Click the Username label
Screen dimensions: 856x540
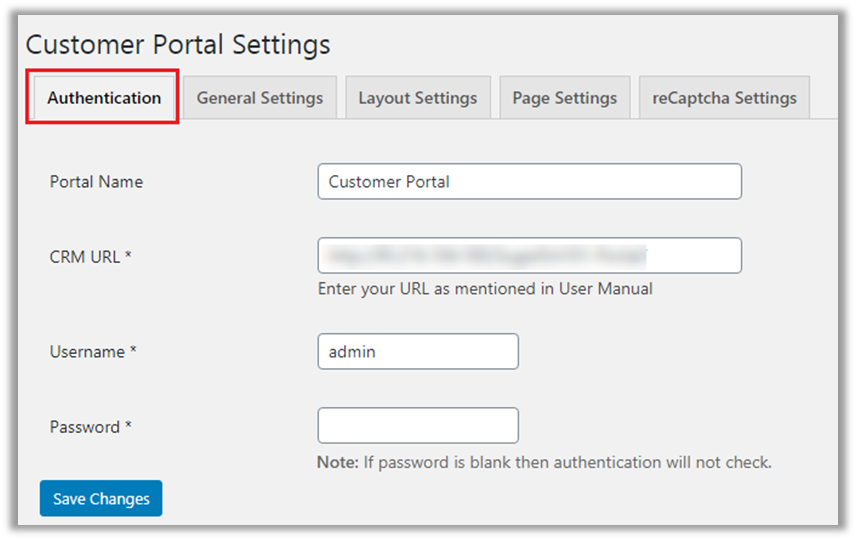pyautogui.click(x=86, y=352)
